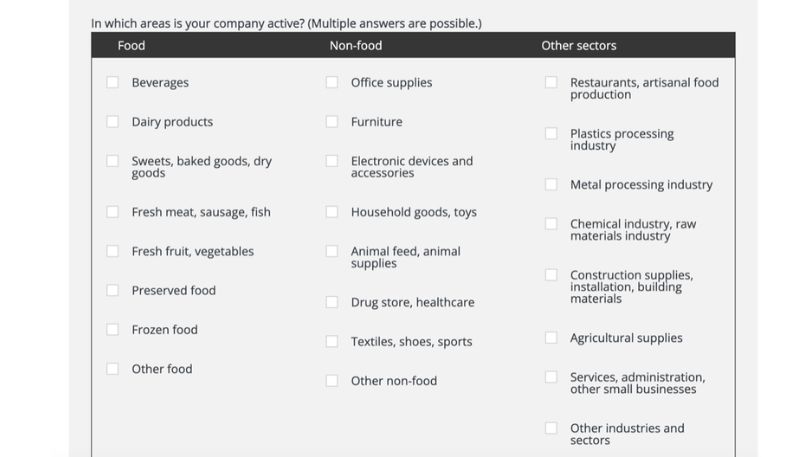Click the Non-food column header
This screenshot has width=812, height=457.
tap(356, 45)
